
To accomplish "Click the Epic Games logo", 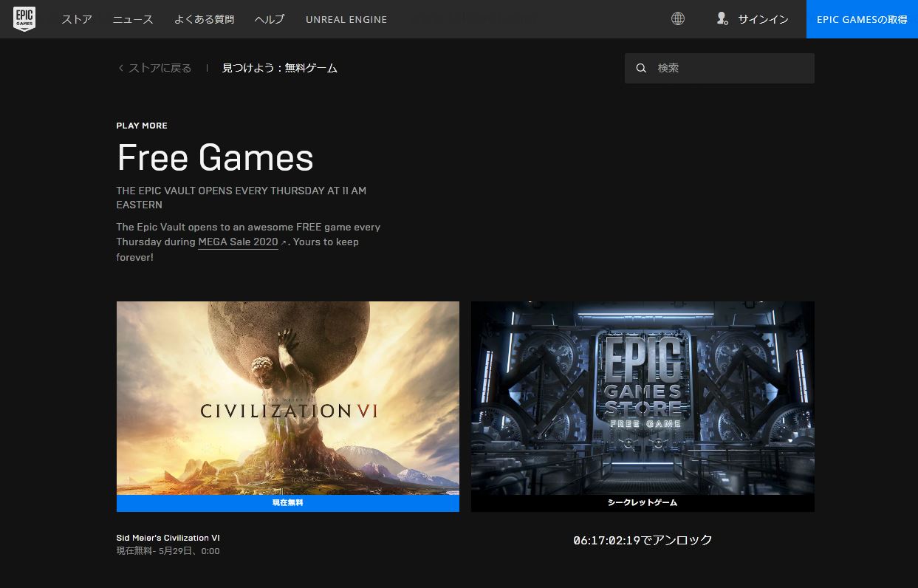I will 24,19.
